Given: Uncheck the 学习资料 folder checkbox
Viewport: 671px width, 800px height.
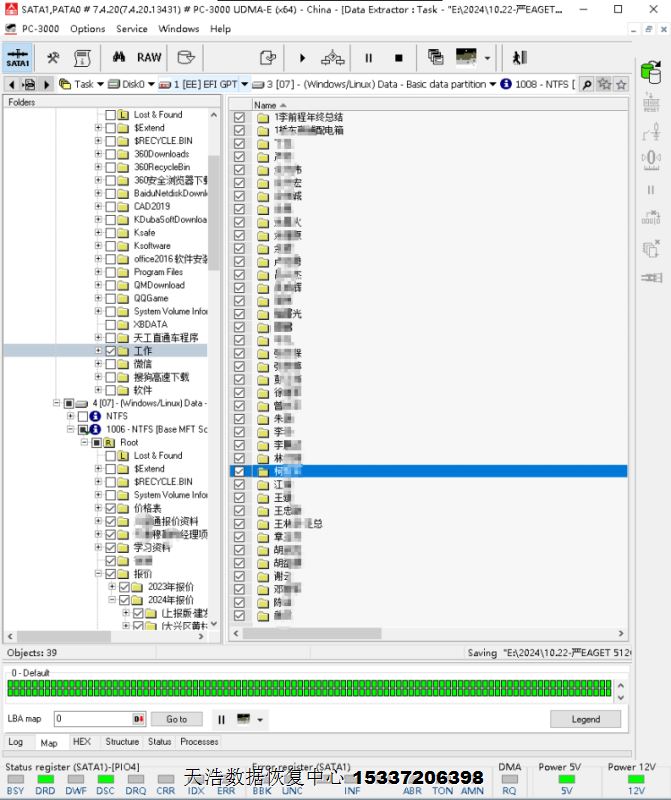Looking at the screenshot, I should pyautogui.click(x=111, y=548).
